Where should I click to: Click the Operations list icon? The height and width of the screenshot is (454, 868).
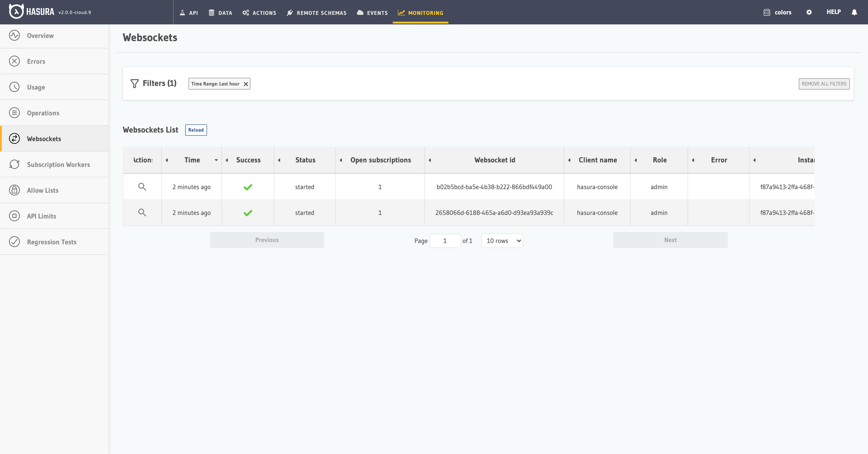[x=14, y=113]
